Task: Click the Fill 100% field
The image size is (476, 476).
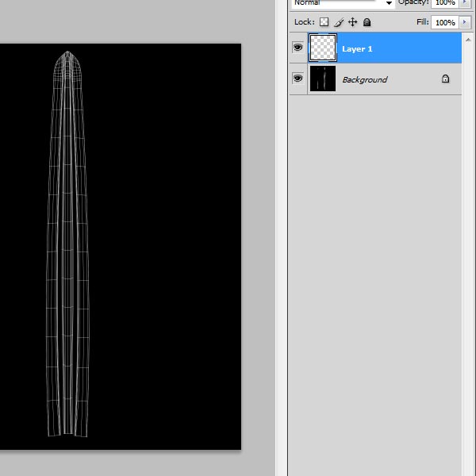Action: [x=445, y=22]
